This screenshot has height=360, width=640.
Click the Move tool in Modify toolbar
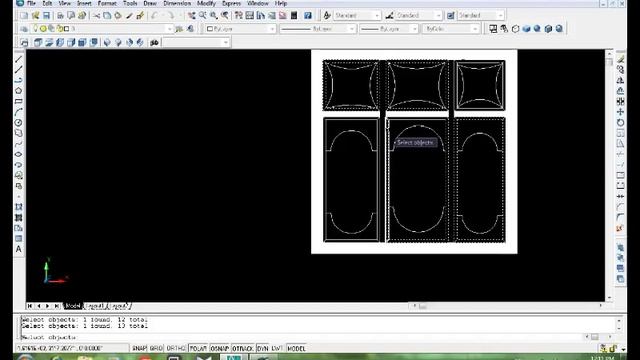pos(620,112)
